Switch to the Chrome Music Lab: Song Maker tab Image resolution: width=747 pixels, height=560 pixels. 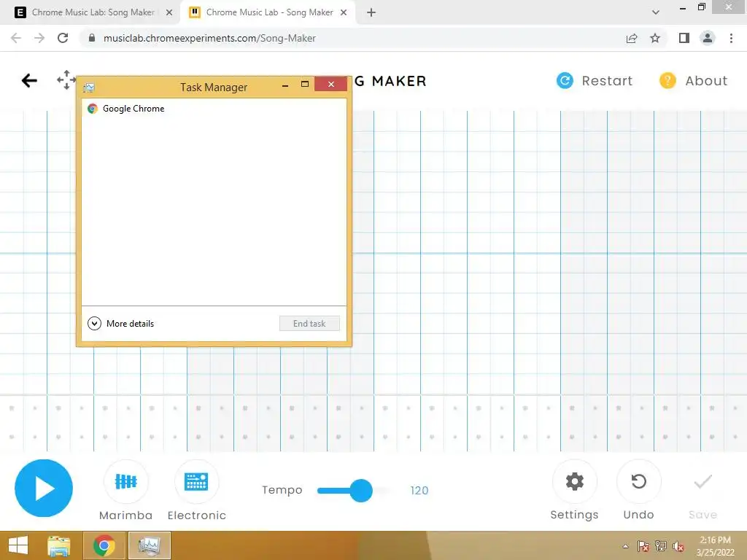click(x=93, y=12)
